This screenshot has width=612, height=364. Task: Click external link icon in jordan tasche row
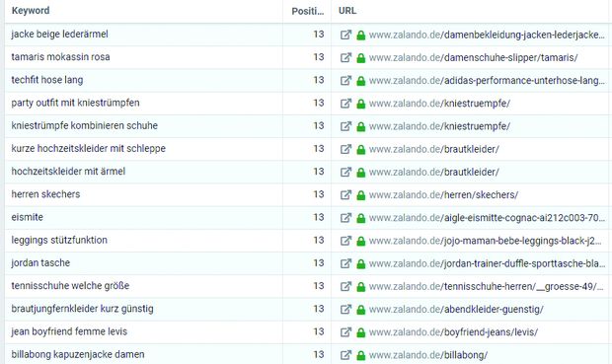(x=345, y=263)
